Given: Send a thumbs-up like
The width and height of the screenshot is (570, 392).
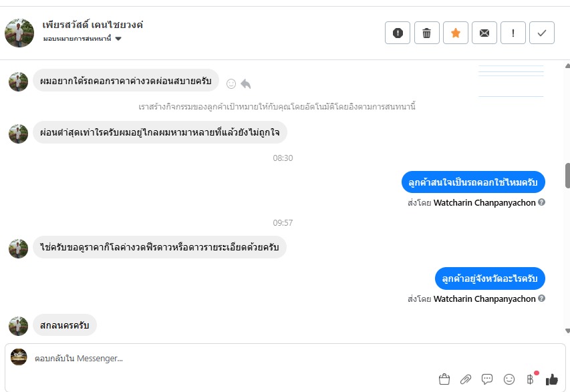Looking at the screenshot, I should [x=551, y=379].
